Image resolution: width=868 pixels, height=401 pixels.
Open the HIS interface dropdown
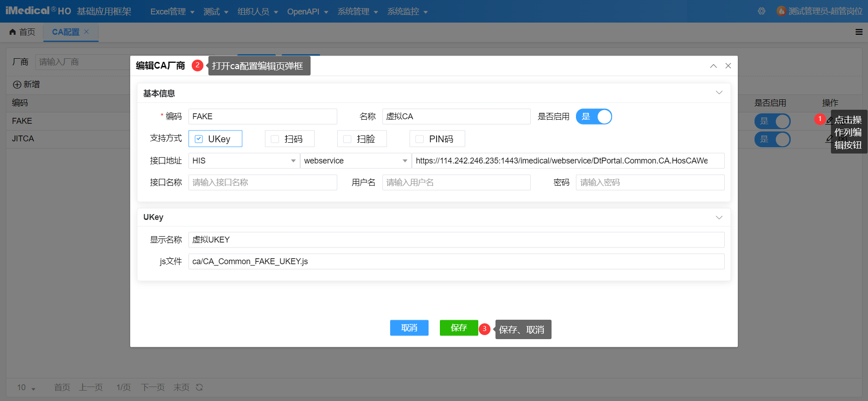point(244,161)
